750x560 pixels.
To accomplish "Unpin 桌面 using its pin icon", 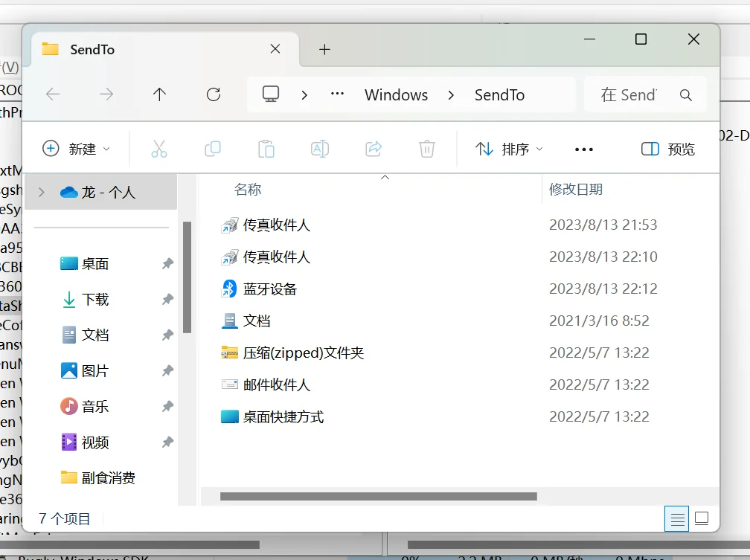I will (167, 263).
